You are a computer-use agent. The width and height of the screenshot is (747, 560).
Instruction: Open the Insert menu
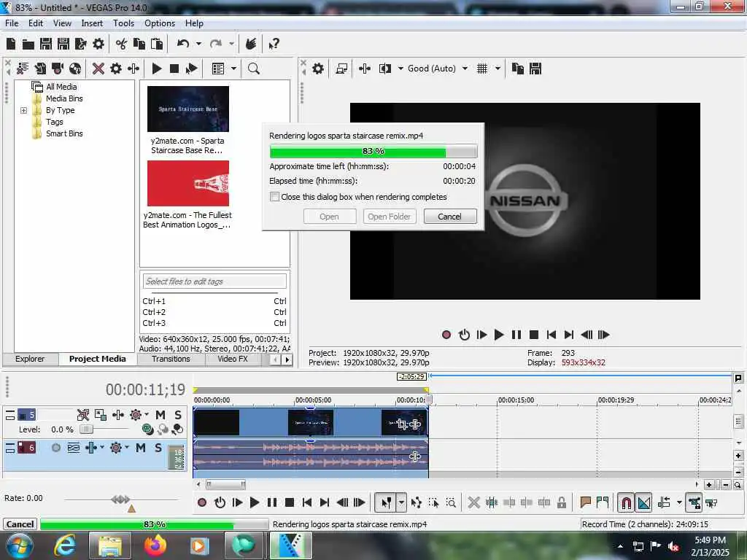[92, 23]
